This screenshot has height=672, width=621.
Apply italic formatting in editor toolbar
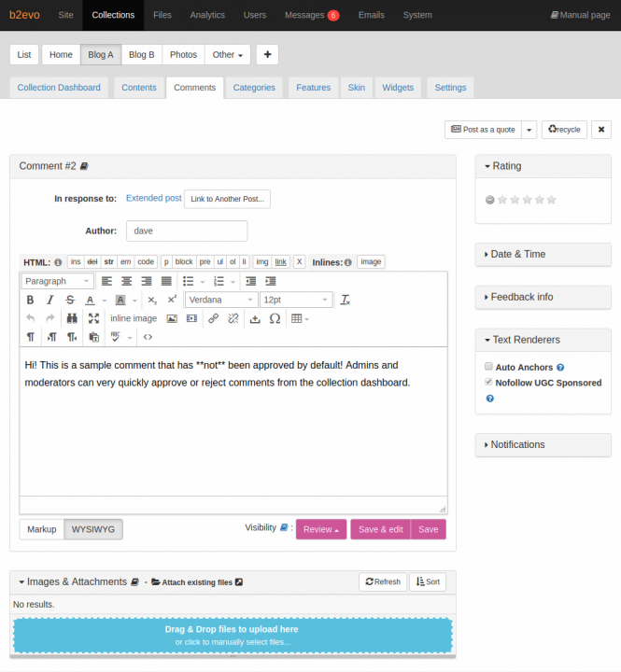50,300
